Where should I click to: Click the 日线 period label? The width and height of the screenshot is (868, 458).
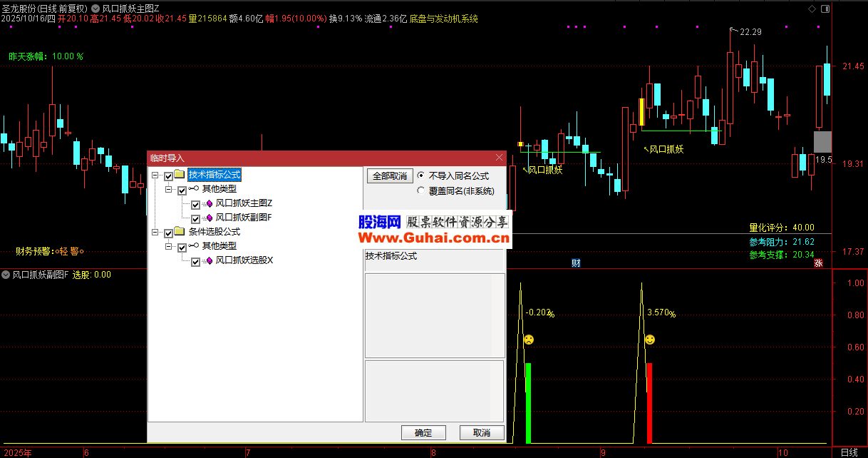pos(849,452)
